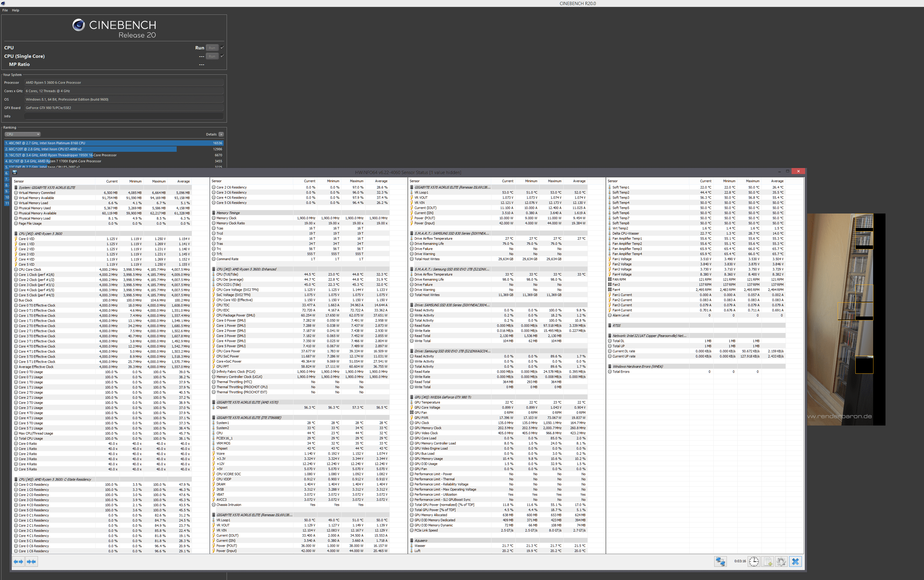Image resolution: width=924 pixels, height=580 pixels.
Task: Run the CPU (Single Core) benchmark
Action: (212, 56)
